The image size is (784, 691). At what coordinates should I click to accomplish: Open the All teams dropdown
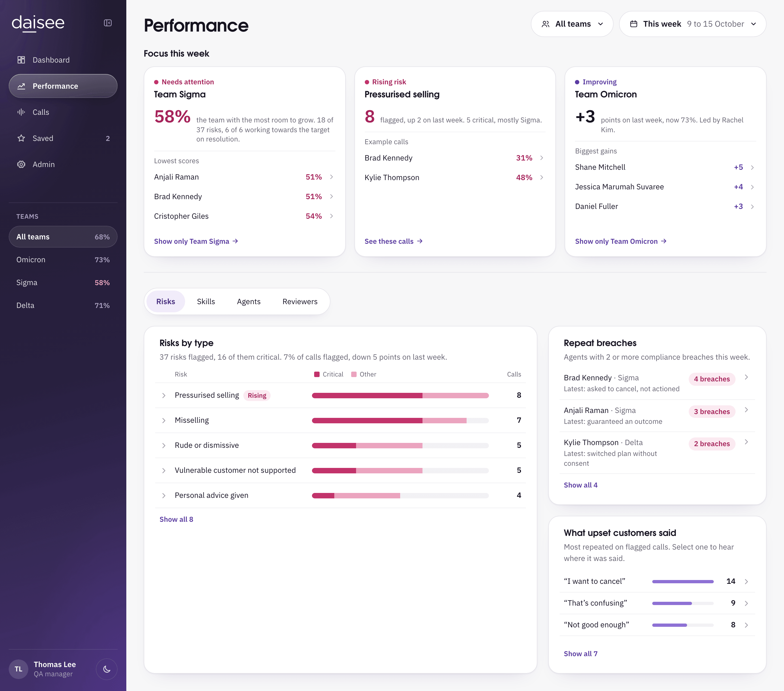(x=572, y=24)
